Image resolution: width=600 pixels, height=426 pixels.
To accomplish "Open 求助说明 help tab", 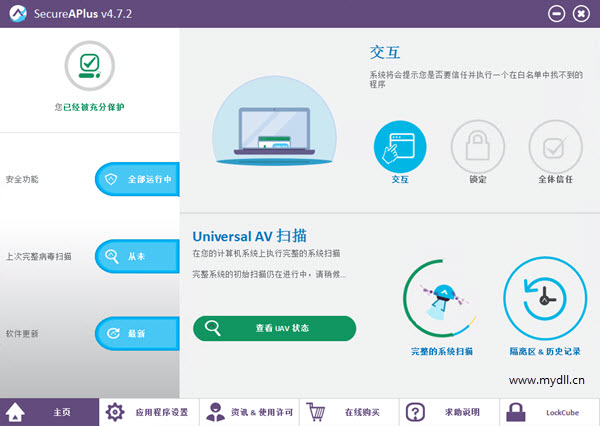I will pyautogui.click(x=450, y=412).
